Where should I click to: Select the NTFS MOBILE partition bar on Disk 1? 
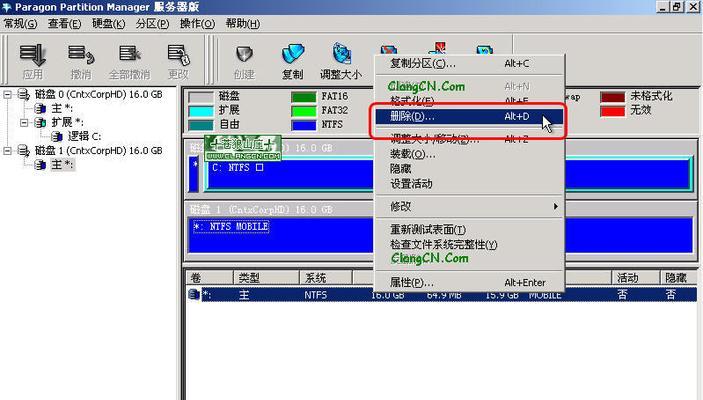tap(441, 235)
